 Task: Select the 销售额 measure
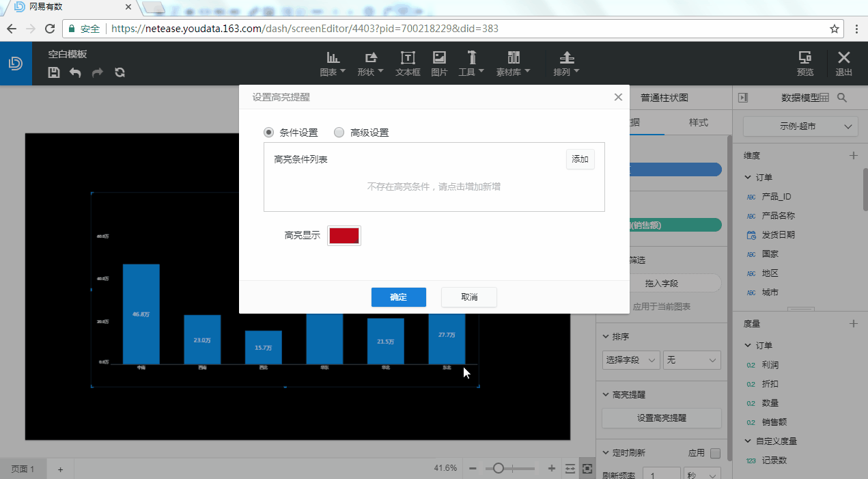pos(774,422)
